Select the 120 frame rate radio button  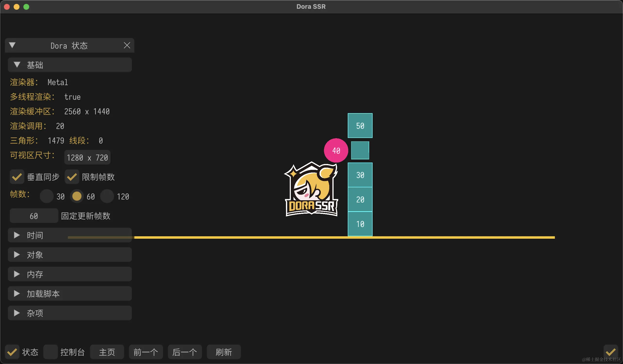[x=107, y=196]
